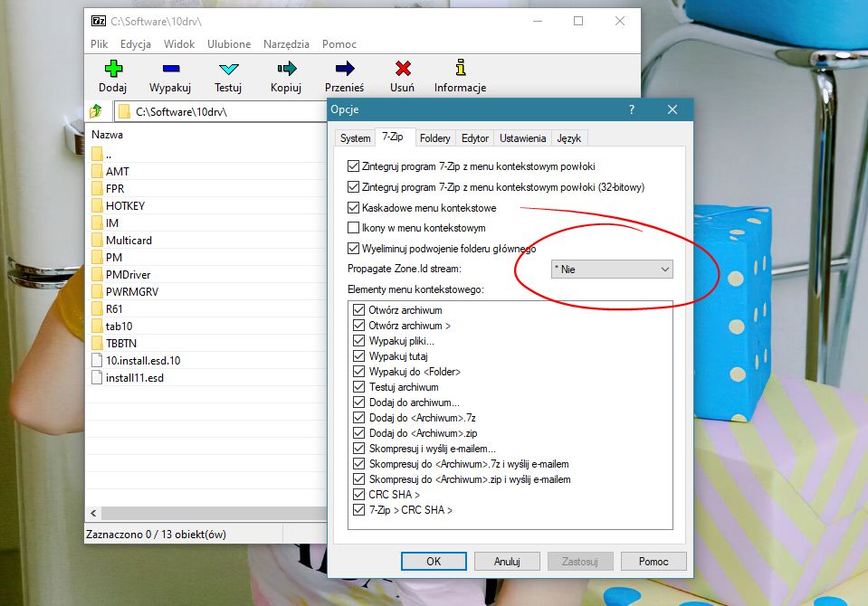Select the PM folder name
Viewport: 868px width, 606px height.
coord(114,258)
